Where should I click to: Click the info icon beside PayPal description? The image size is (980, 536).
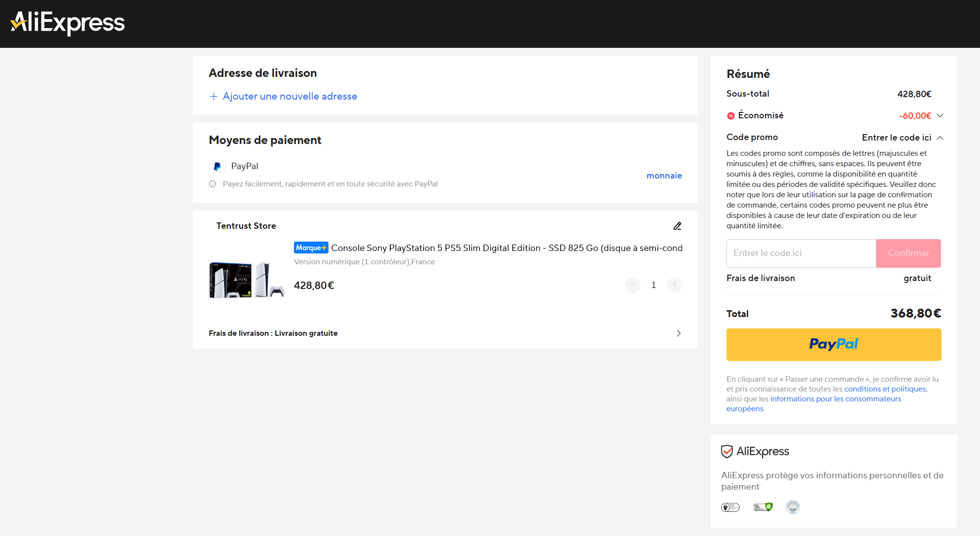[213, 184]
